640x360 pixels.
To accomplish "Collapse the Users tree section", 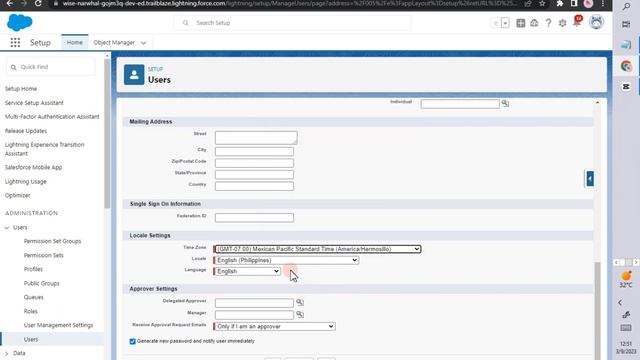I will pos(7,228).
